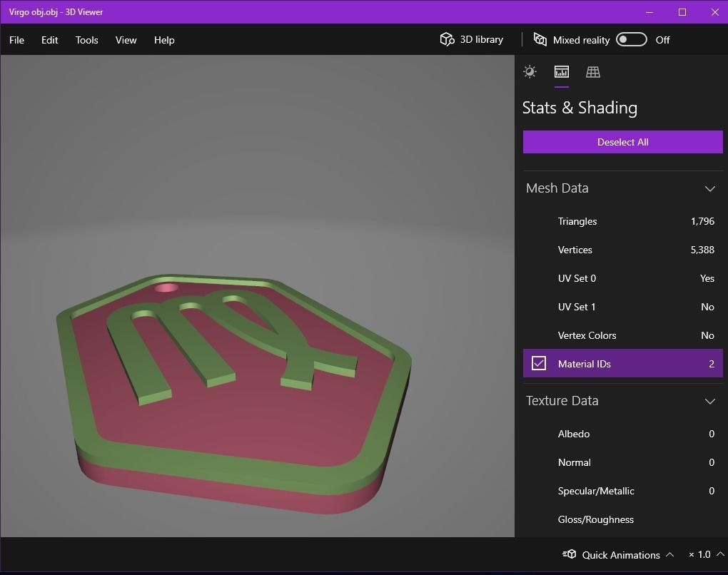Minimize the 3D Viewer window
The image size is (728, 575).
pos(649,12)
